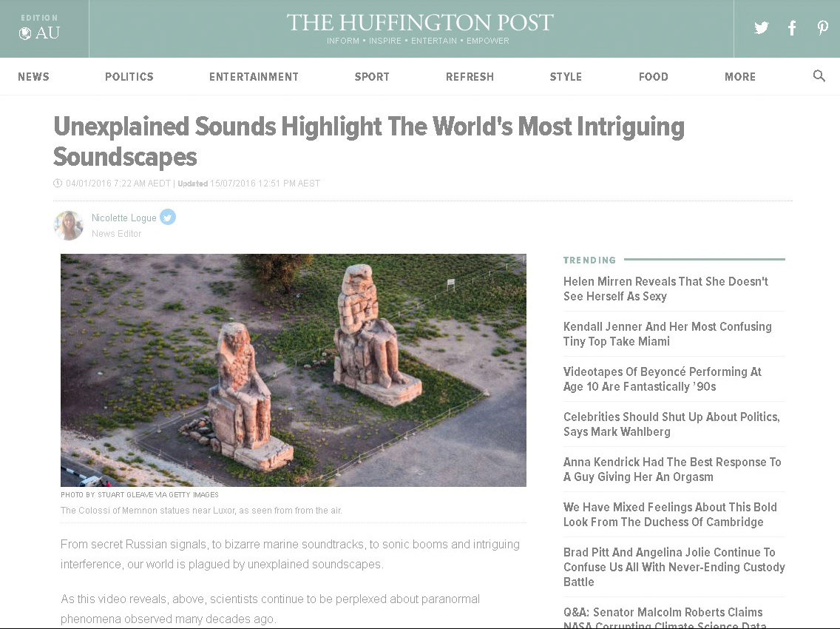
Task: Click the clock icon beside publish date
Action: click(x=58, y=184)
